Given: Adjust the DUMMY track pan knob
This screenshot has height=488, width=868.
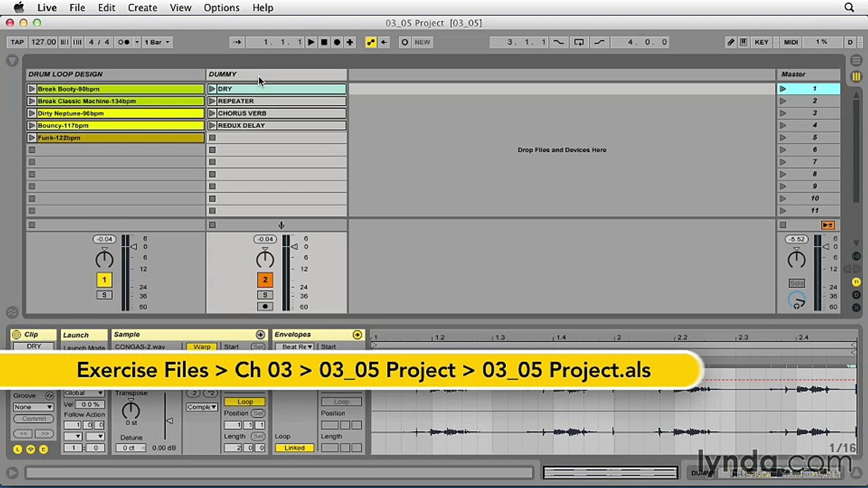Looking at the screenshot, I should [x=265, y=259].
